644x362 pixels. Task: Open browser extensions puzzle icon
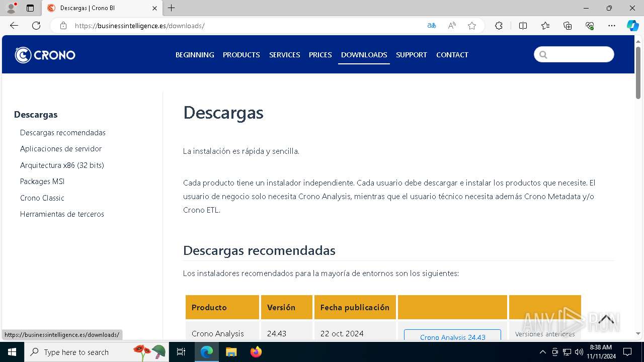pos(499,26)
